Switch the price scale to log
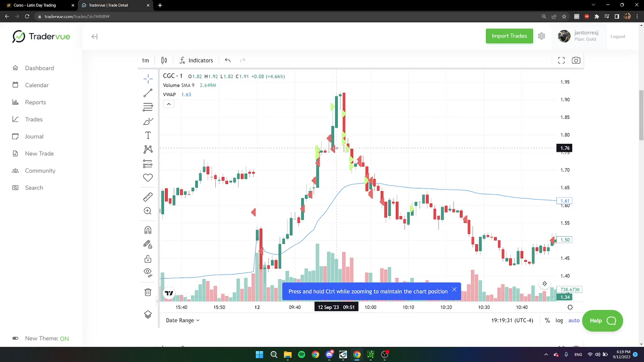Viewport: 644px width, 362px height. [559, 320]
